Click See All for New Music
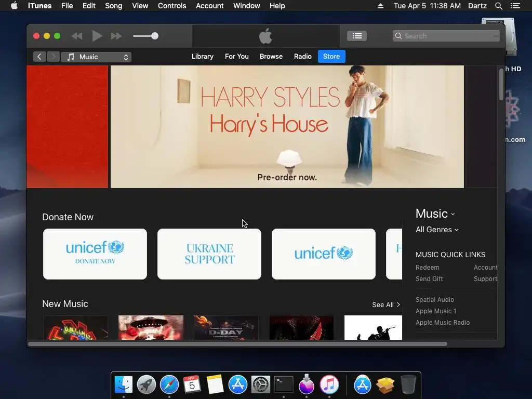 click(386, 304)
